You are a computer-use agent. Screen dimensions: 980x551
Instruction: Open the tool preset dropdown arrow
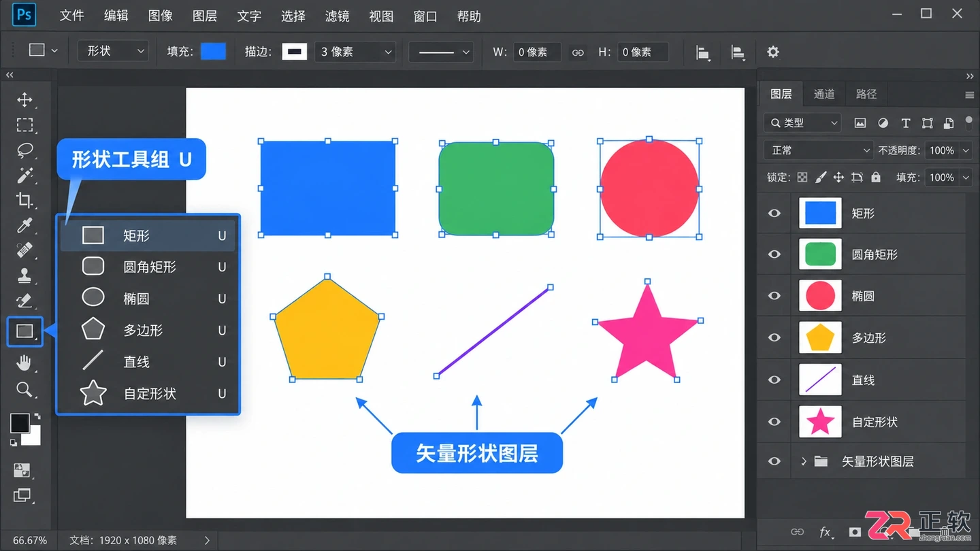[x=54, y=52]
